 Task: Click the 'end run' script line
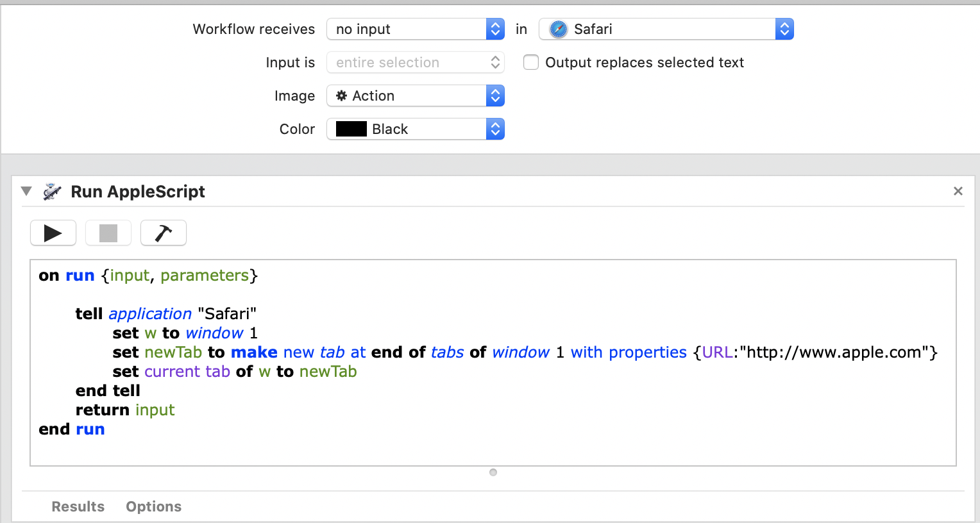(72, 429)
